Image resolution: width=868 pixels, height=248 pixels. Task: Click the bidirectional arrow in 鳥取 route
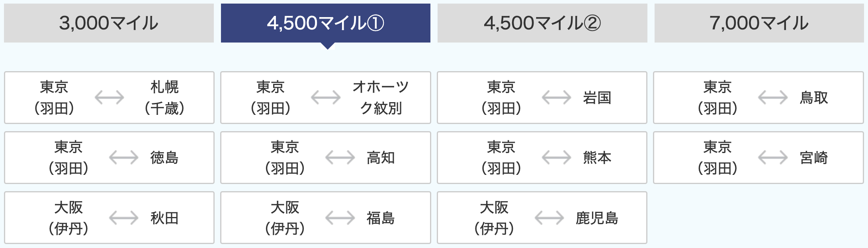[x=773, y=97]
